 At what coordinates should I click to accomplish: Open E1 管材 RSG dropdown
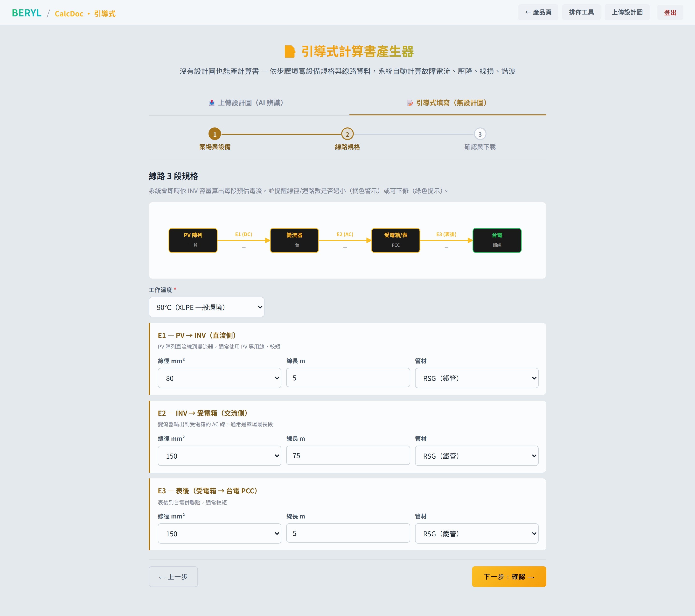pos(476,378)
